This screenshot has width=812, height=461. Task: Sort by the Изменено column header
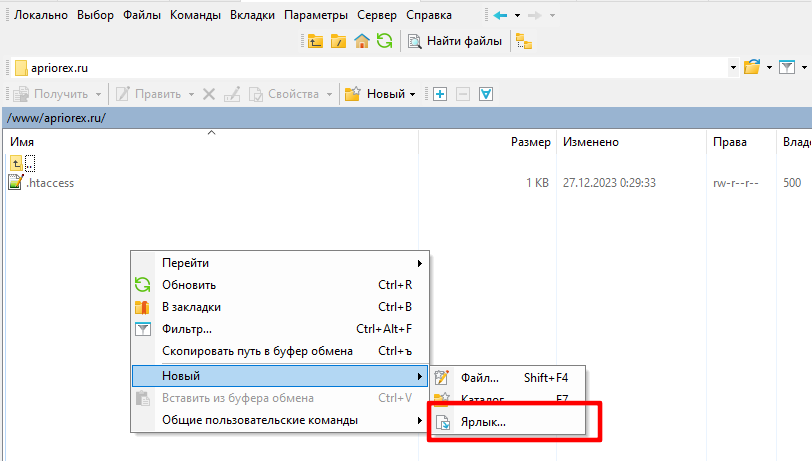(x=590, y=142)
